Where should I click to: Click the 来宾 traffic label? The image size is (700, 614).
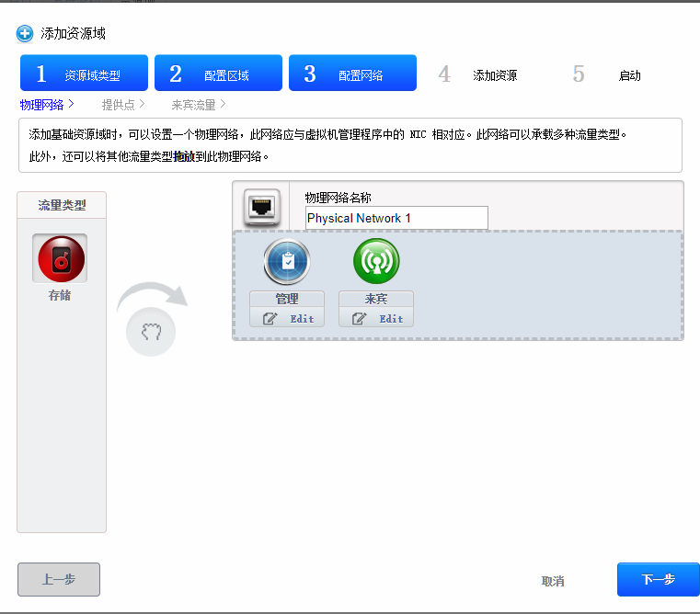(376, 299)
